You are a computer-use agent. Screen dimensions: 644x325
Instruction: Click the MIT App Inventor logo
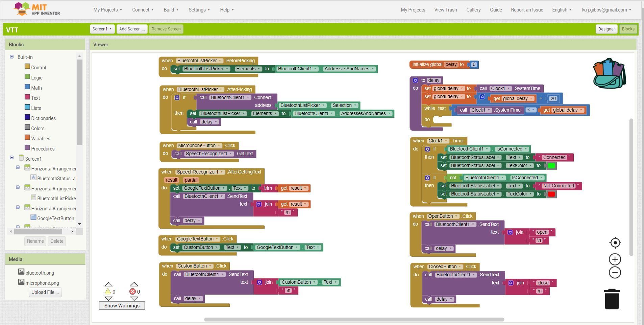coord(37,9)
